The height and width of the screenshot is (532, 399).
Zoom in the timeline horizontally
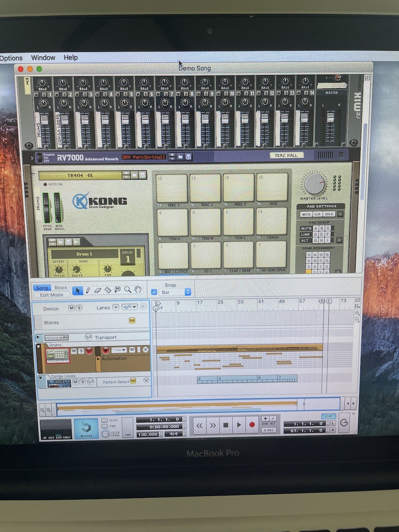point(49,410)
